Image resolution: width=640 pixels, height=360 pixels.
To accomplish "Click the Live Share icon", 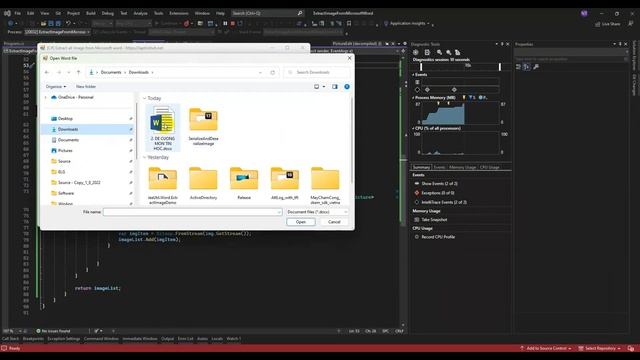I will pyautogui.click(x=598, y=24).
